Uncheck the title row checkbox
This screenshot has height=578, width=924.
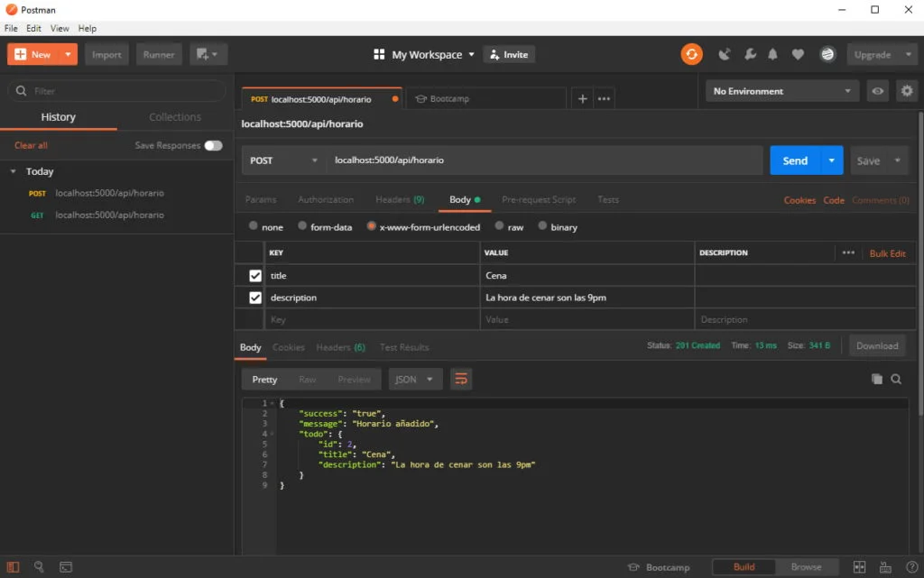tap(255, 275)
